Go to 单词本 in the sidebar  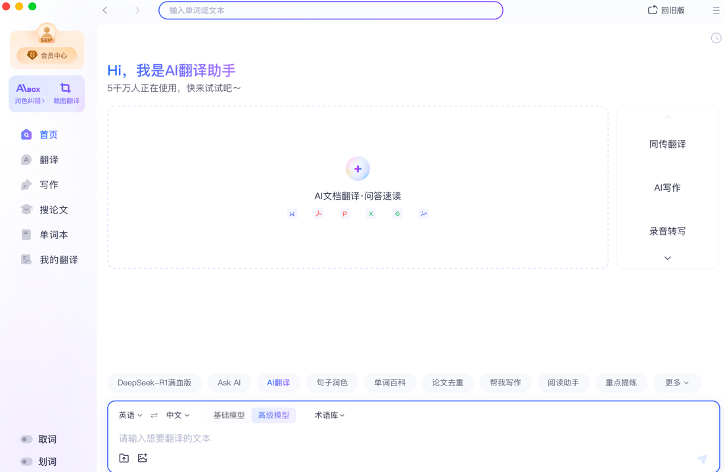[x=53, y=235]
